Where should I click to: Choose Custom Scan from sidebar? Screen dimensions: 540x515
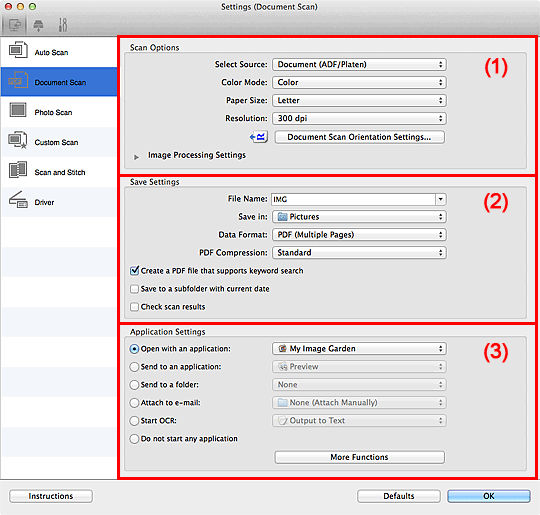point(59,142)
